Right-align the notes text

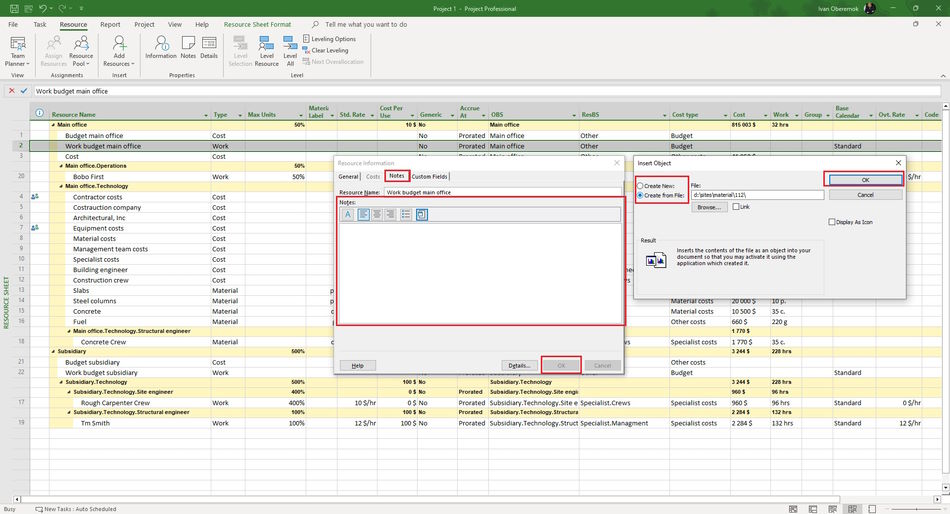(390, 215)
